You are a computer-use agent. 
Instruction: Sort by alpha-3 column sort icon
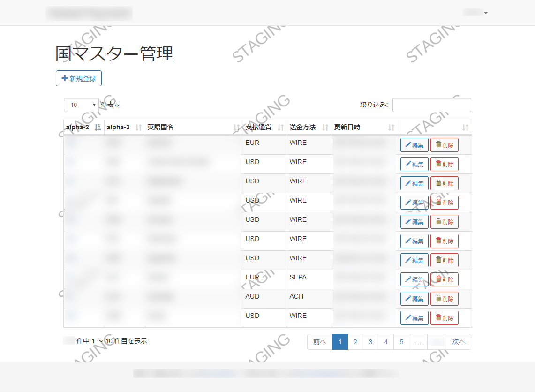pos(138,128)
